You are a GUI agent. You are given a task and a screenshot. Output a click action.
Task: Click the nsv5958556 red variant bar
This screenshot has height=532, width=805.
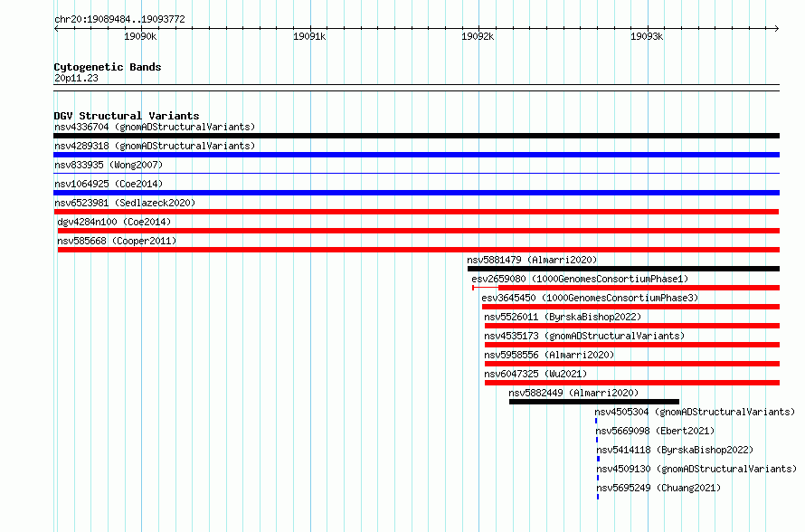[632, 364]
